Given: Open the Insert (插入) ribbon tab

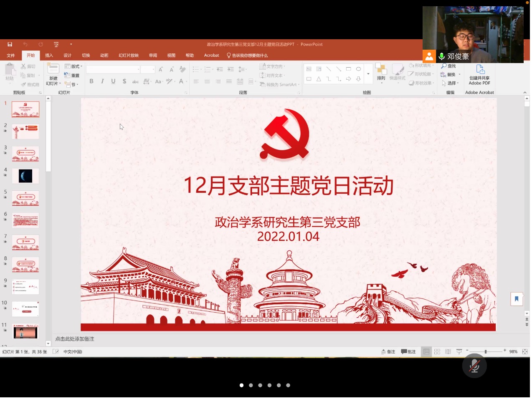Looking at the screenshot, I should coord(49,56).
